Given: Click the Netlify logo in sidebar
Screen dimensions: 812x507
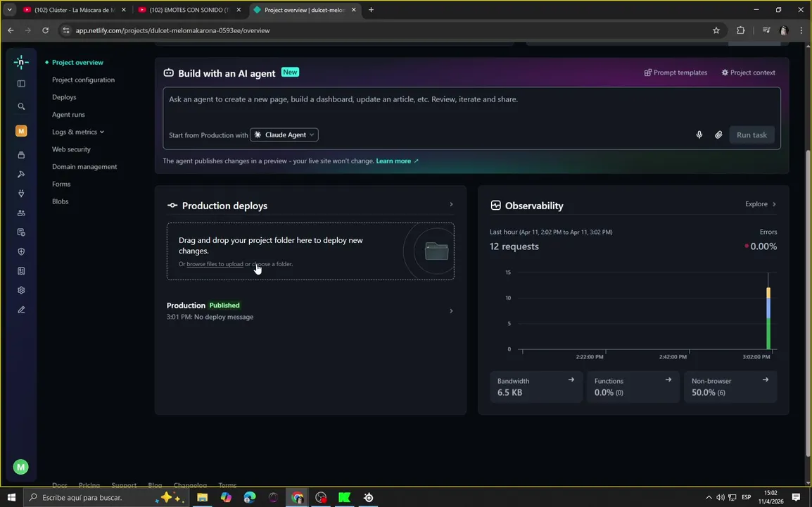Looking at the screenshot, I should pyautogui.click(x=20, y=62).
